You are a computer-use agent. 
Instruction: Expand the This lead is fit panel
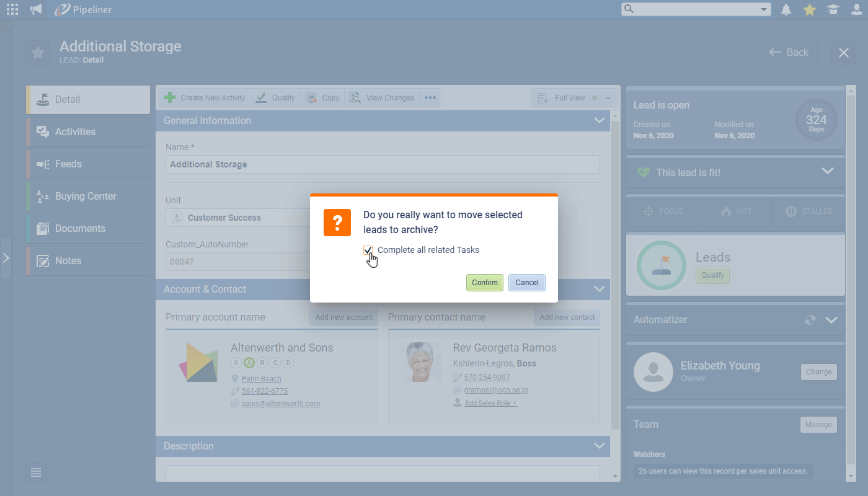(x=828, y=171)
